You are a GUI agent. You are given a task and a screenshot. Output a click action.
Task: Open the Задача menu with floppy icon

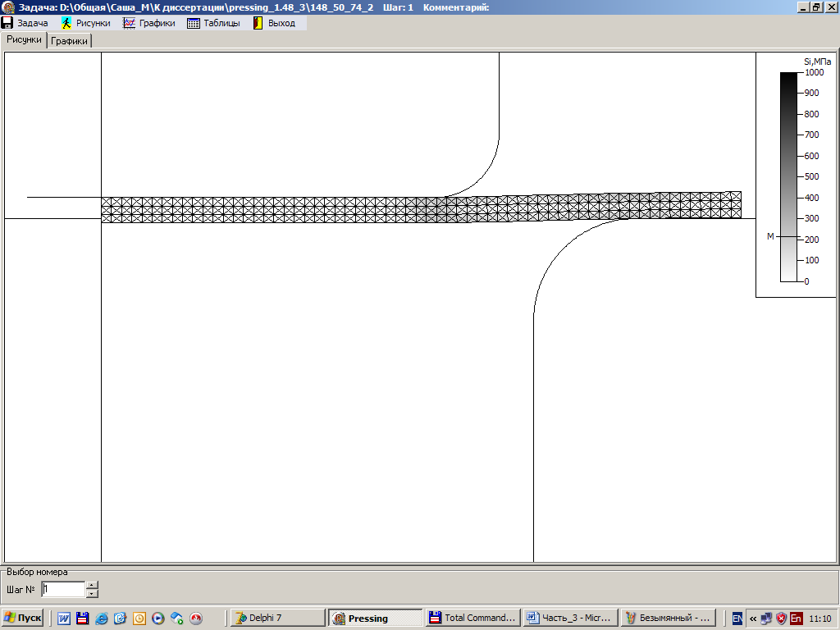[25, 23]
